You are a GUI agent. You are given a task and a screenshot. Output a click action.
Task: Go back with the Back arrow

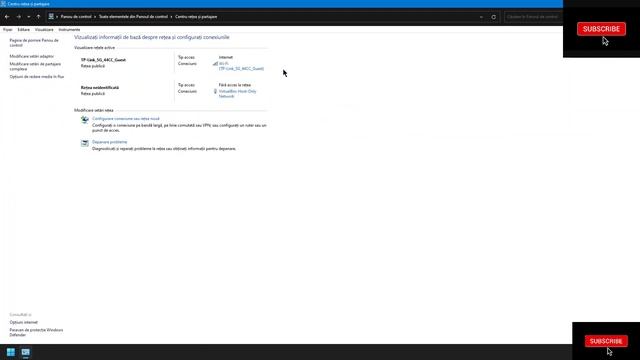pos(7,17)
